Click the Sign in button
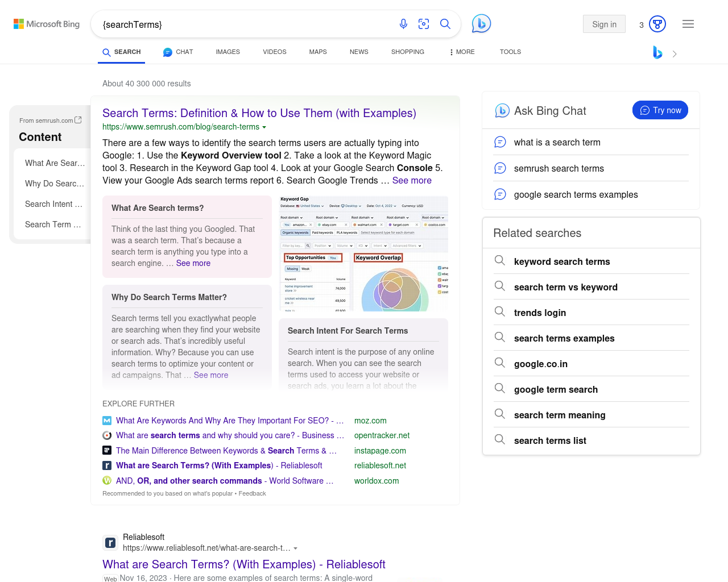The image size is (728, 582). [604, 24]
